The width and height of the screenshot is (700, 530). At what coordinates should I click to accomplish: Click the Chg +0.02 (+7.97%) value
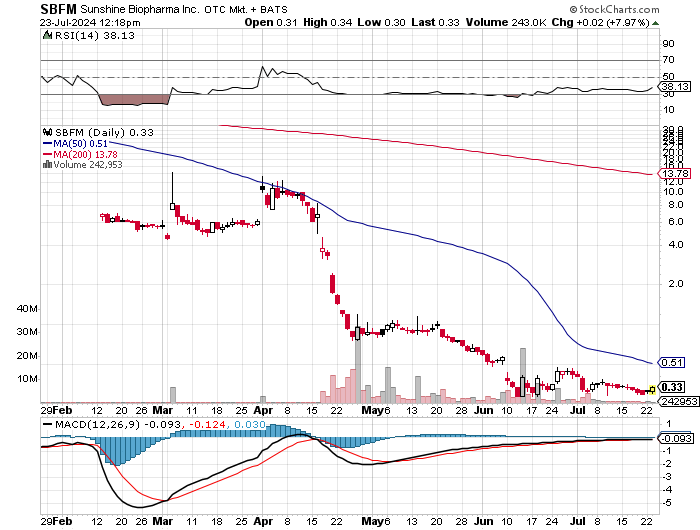[600, 22]
